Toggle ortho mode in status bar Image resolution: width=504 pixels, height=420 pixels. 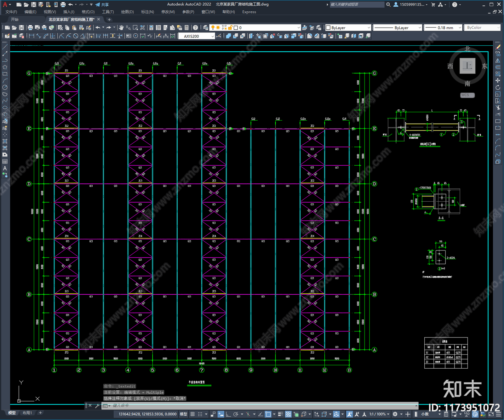[x=228, y=414]
